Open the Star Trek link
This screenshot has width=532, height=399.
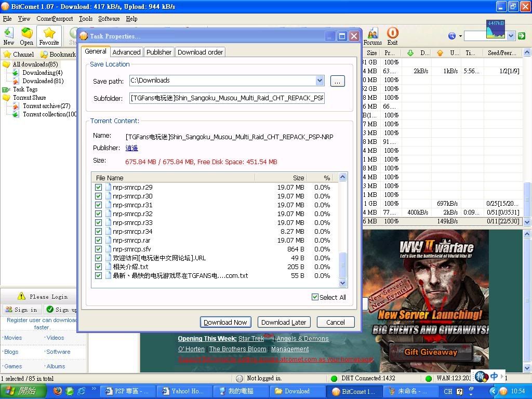tap(251, 338)
